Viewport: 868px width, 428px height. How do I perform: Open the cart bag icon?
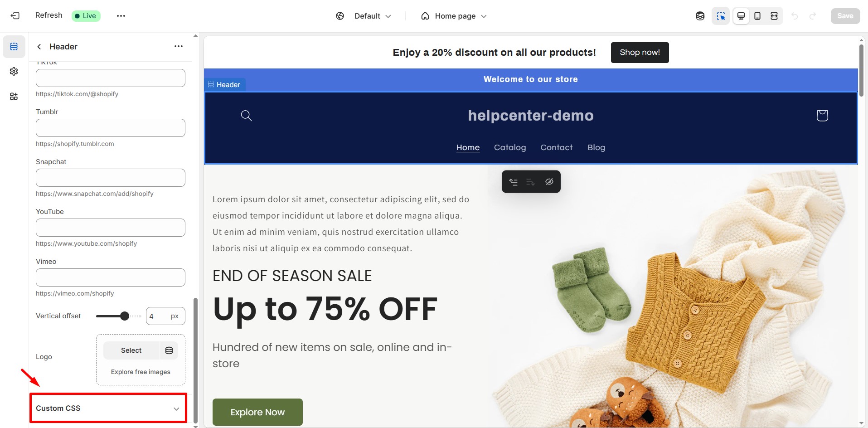pos(822,116)
